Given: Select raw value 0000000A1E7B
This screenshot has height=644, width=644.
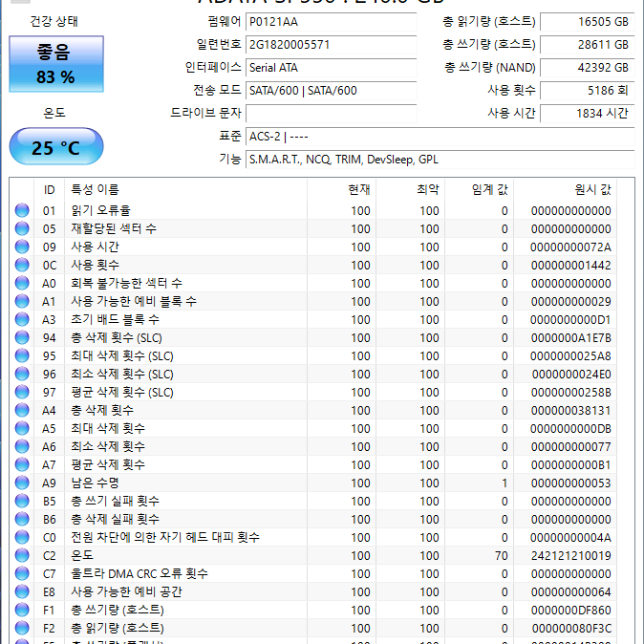Looking at the screenshot, I should (570, 338).
